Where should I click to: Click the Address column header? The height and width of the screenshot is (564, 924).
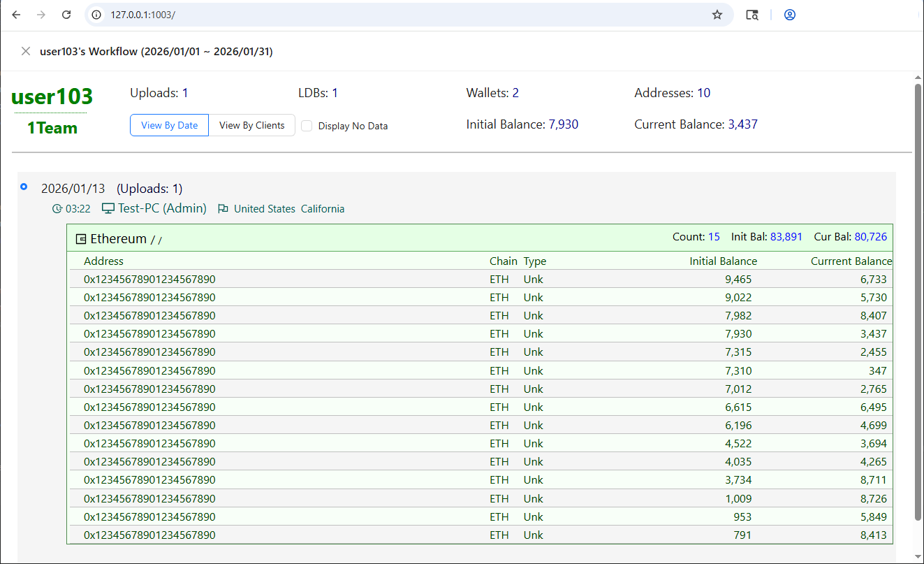click(103, 261)
